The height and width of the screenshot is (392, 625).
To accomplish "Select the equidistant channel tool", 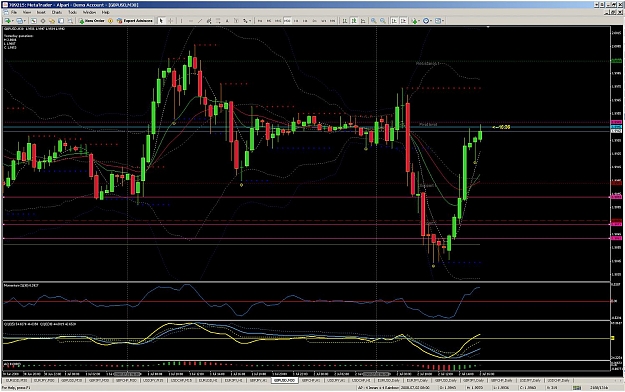I will [209, 21].
